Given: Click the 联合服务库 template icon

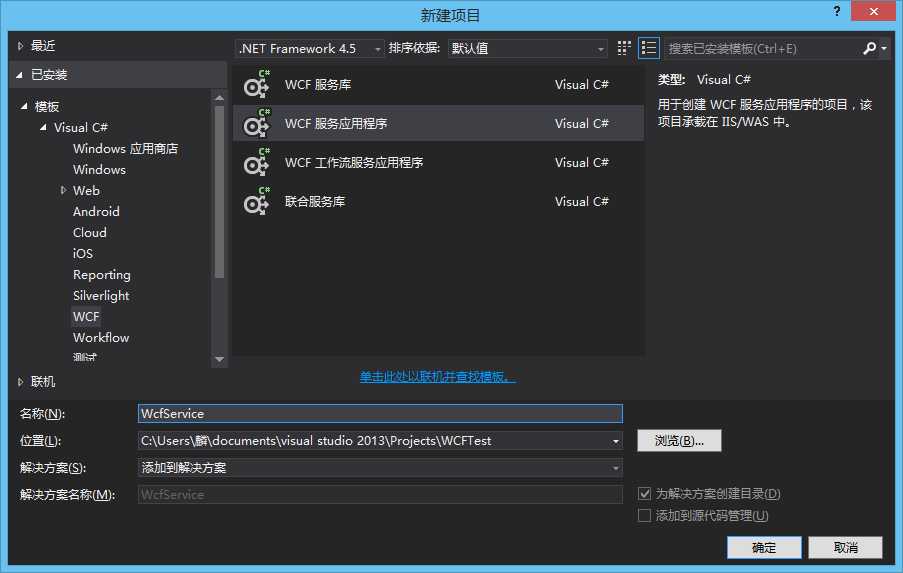Looking at the screenshot, I should (x=256, y=202).
